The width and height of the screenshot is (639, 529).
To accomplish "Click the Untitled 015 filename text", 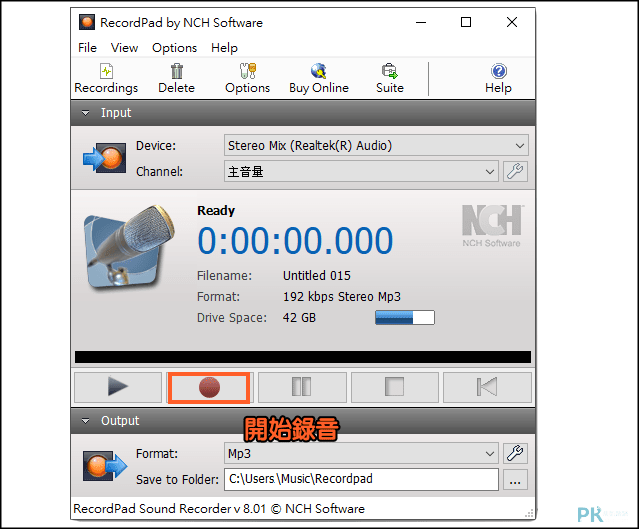I will pos(317,276).
